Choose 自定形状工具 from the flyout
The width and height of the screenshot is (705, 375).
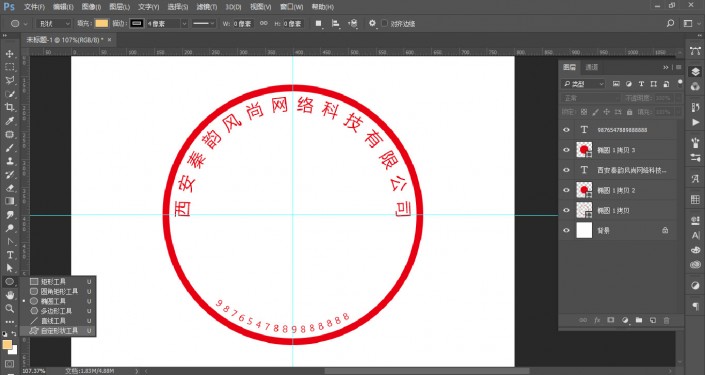(x=58, y=330)
